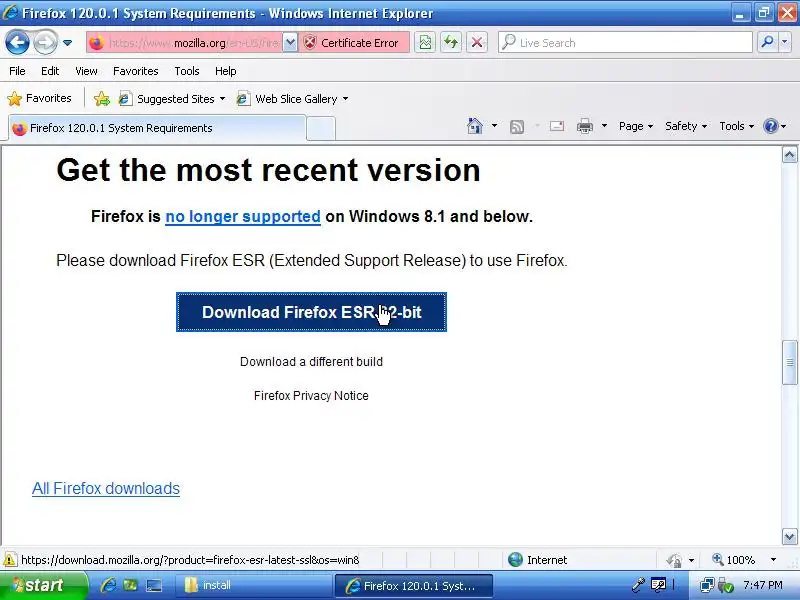The height and width of the screenshot is (600, 800).
Task: Open the Edit menu
Action: click(50, 71)
